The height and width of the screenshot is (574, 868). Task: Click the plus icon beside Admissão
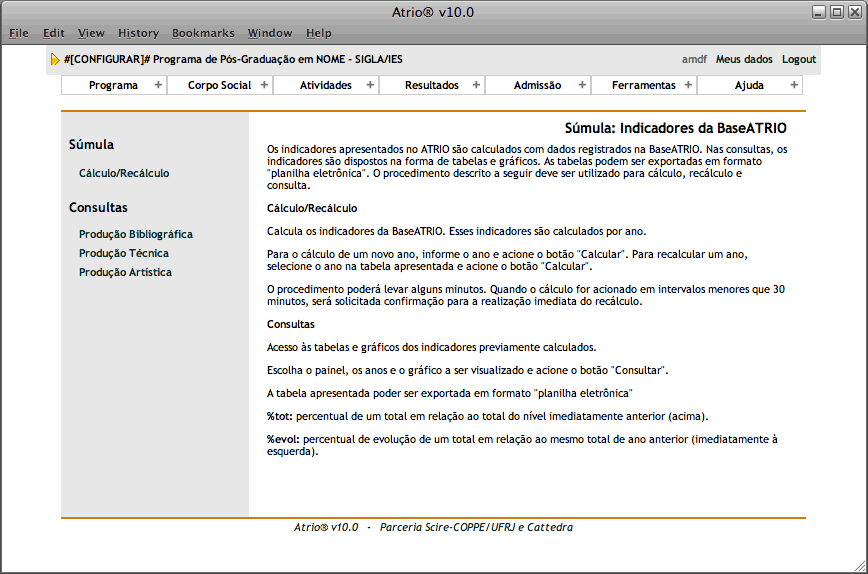point(582,85)
